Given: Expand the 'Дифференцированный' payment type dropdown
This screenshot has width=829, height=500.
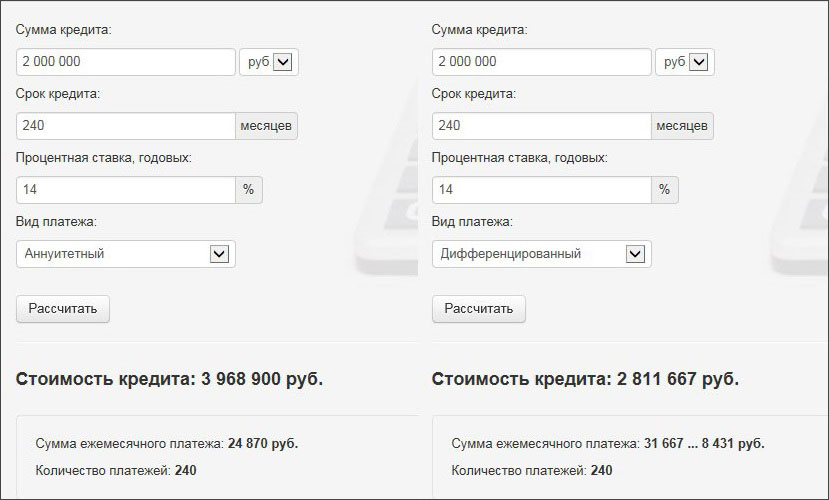Looking at the screenshot, I should click(x=541, y=254).
